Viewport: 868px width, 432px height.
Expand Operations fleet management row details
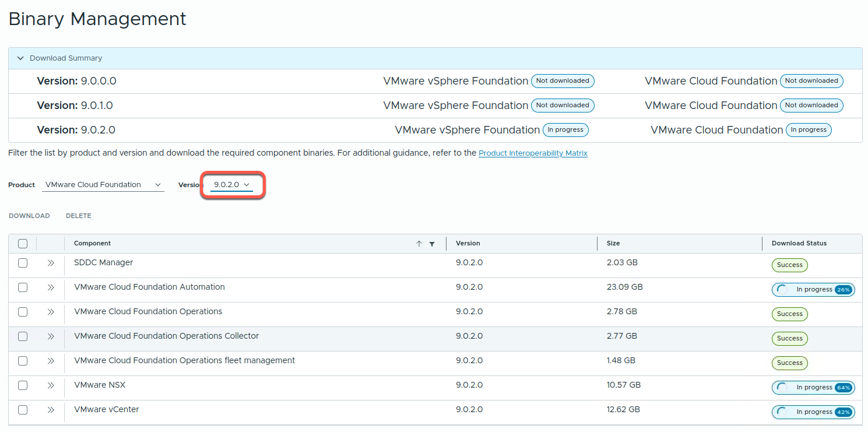(51, 361)
